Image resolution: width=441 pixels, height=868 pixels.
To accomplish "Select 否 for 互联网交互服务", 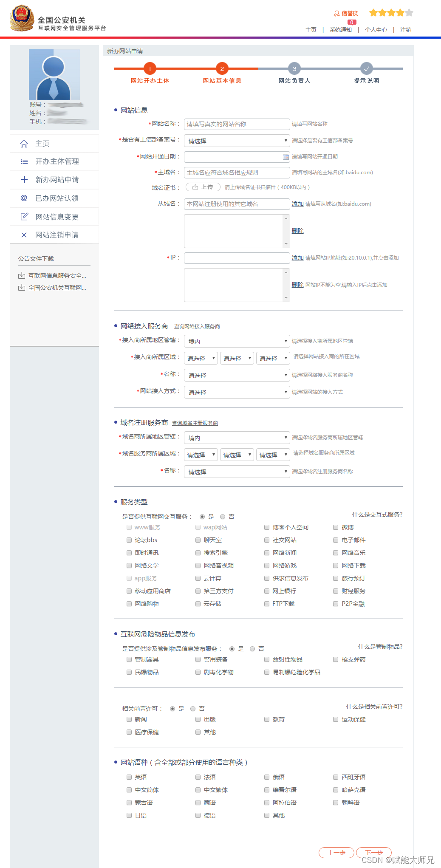I will 223,517.
